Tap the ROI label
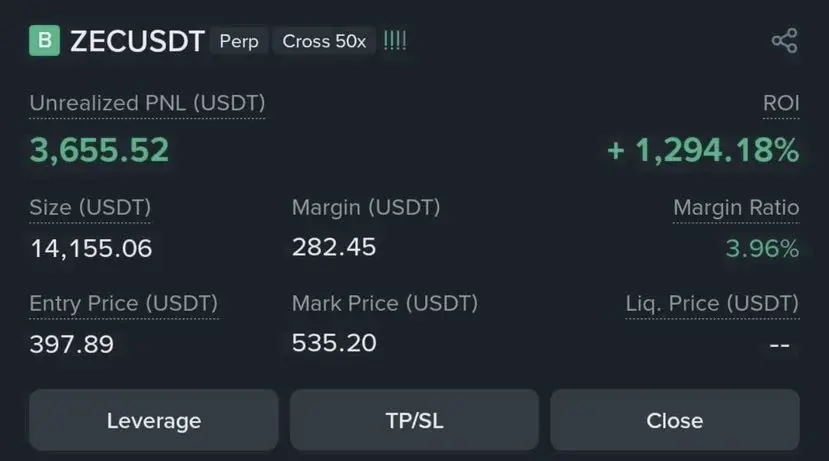829x461 pixels. (x=780, y=103)
